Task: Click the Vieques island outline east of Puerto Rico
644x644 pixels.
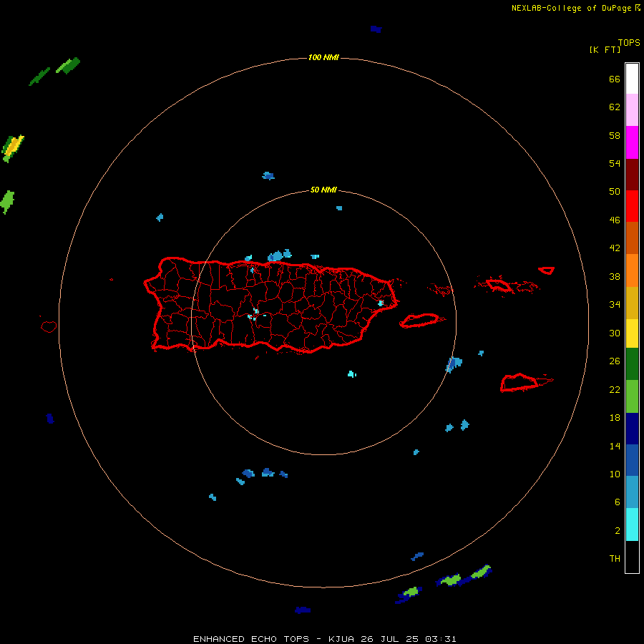Action: pos(421,321)
